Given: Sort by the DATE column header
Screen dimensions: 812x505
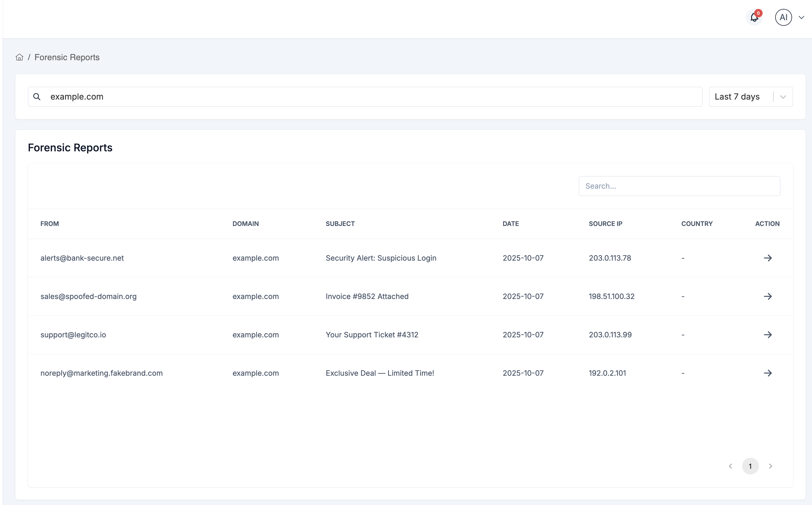Looking at the screenshot, I should click(510, 224).
